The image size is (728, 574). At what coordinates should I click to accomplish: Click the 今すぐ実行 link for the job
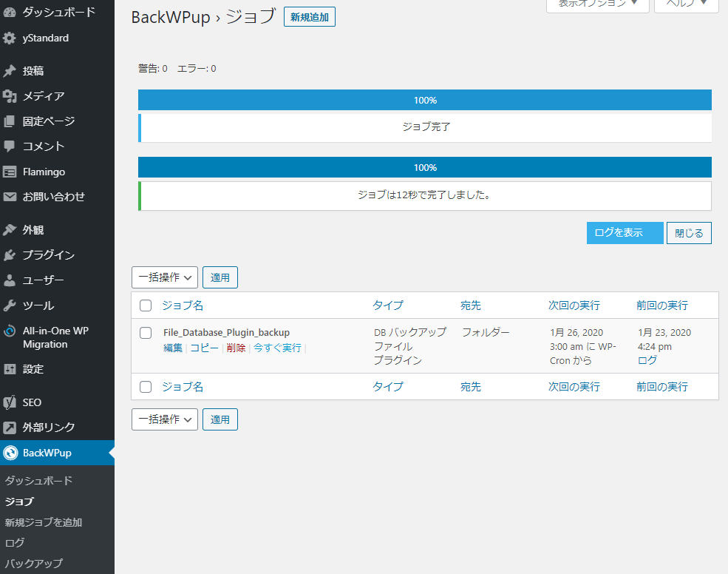(277, 348)
